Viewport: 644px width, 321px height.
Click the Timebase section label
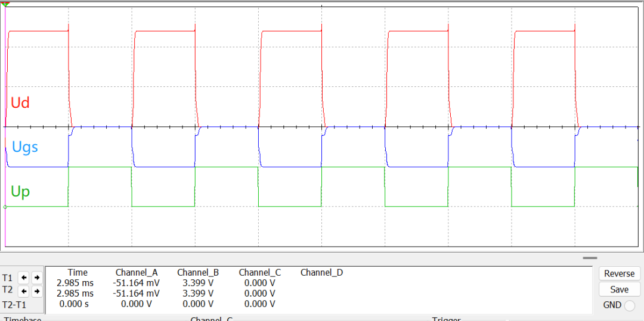[23, 319]
